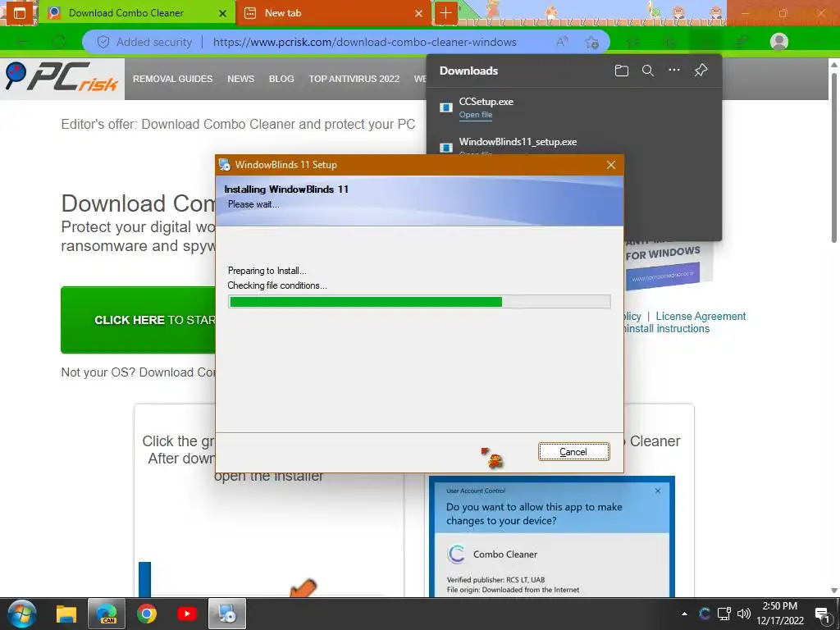Switch to the Download Combo Cleaner tab

(137, 13)
